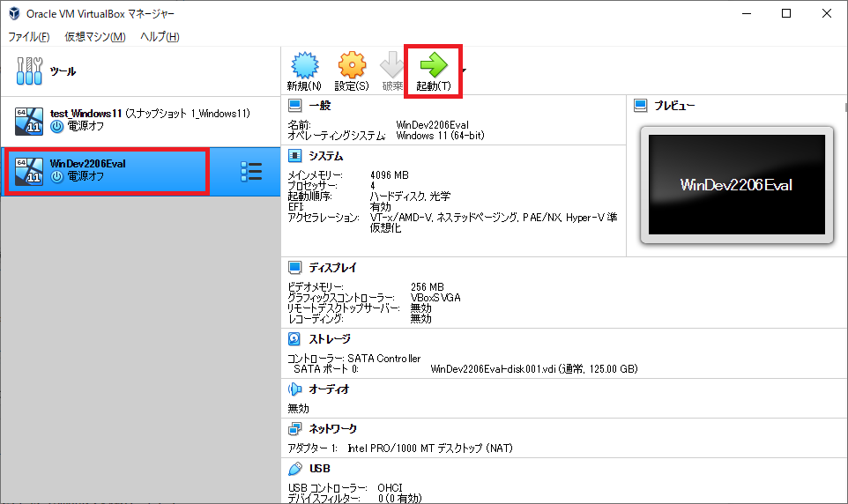
Task: Click the WinDev2206Eval-disk001.vdi storage entry
Action: 534,369
